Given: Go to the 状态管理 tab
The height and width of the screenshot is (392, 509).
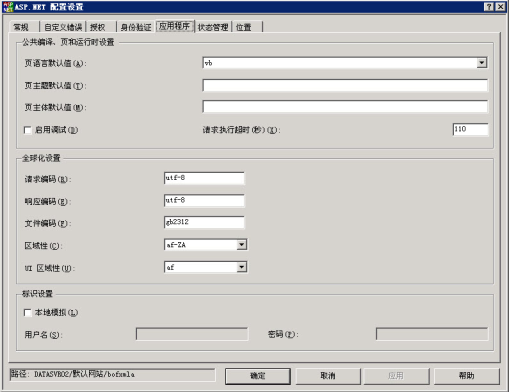Looking at the screenshot, I should [x=213, y=27].
